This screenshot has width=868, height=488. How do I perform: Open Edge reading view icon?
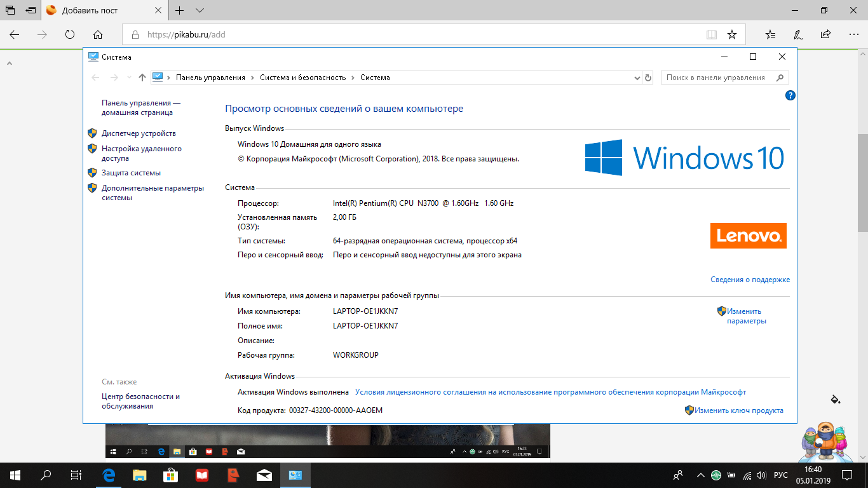pos(712,34)
